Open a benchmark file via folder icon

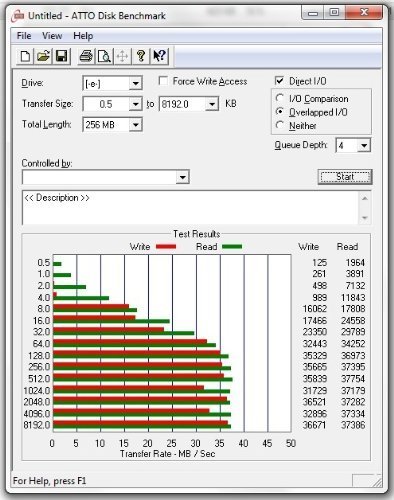(x=44, y=56)
